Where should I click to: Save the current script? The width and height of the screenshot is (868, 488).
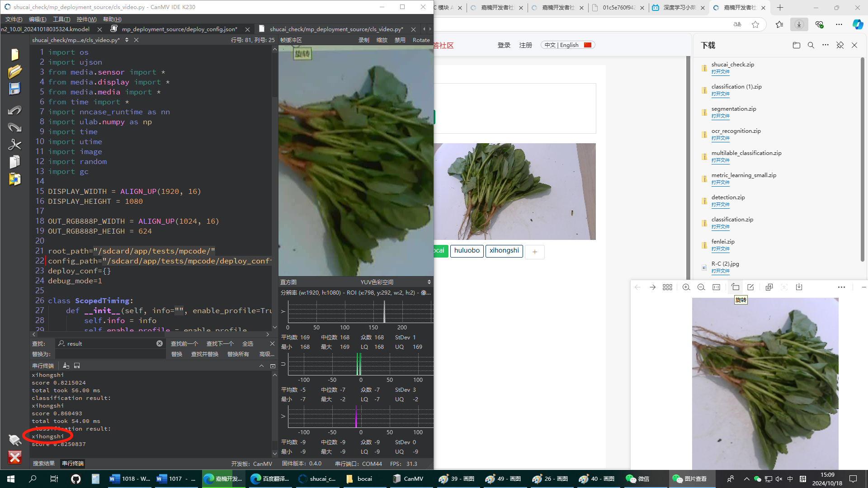pos(15,89)
